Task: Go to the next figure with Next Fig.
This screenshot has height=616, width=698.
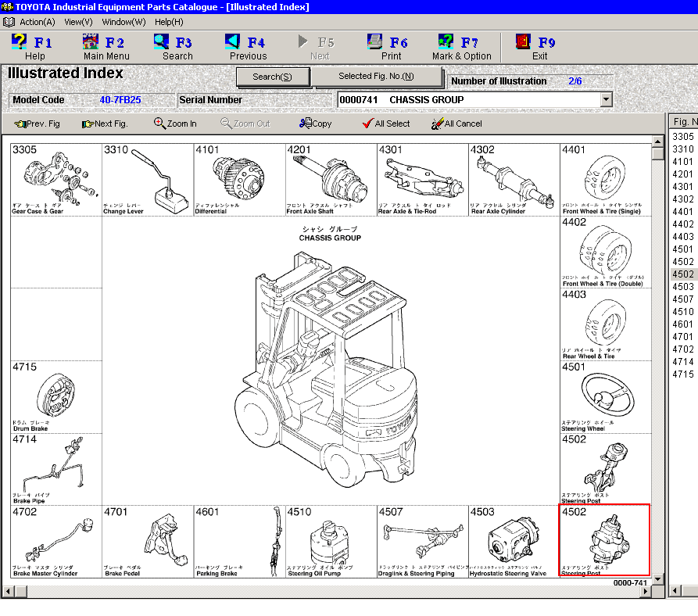Action: point(105,124)
